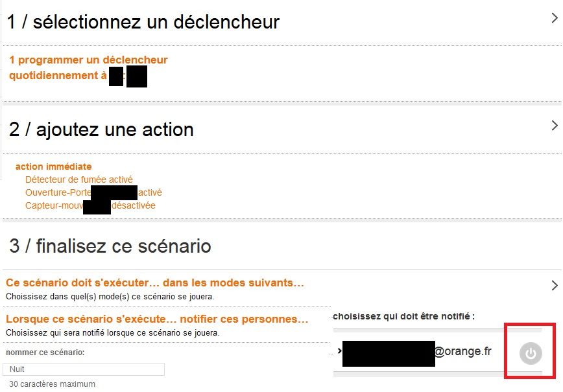This screenshot has height=392, width=563.
Task: Click the '1 / sélectionnez un déclencheur' heading
Action: [143, 22]
